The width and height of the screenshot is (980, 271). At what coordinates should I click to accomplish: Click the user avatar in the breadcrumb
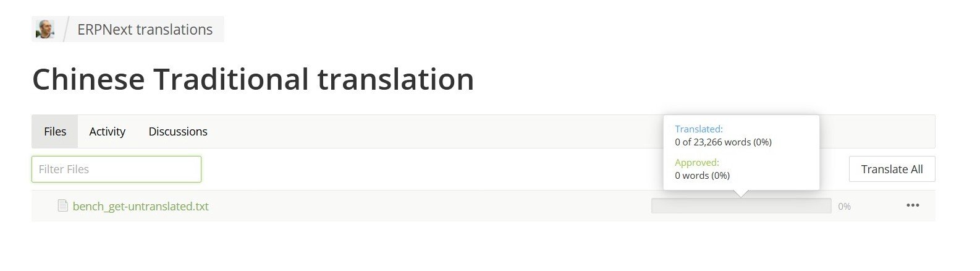(x=44, y=29)
